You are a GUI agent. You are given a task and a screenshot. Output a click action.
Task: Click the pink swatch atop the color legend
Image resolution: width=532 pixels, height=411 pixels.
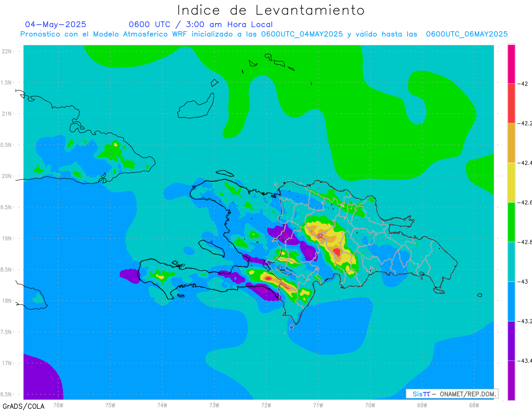pyautogui.click(x=511, y=64)
